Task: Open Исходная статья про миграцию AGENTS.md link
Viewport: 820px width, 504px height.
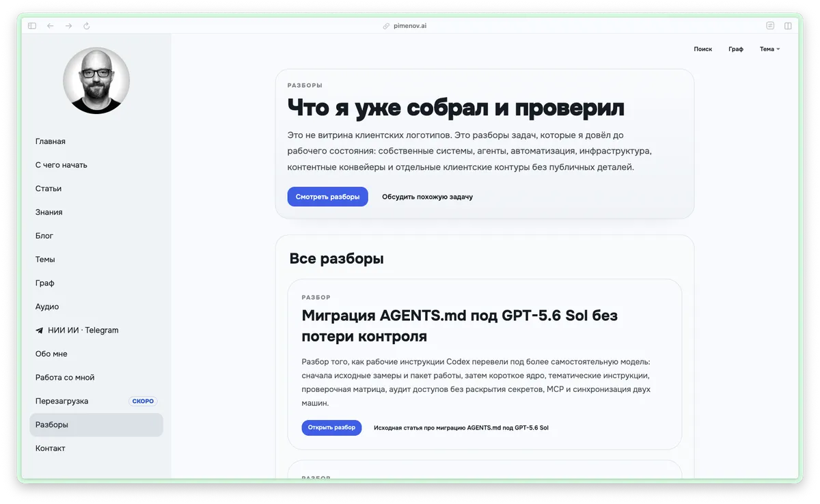Action: coord(461,428)
